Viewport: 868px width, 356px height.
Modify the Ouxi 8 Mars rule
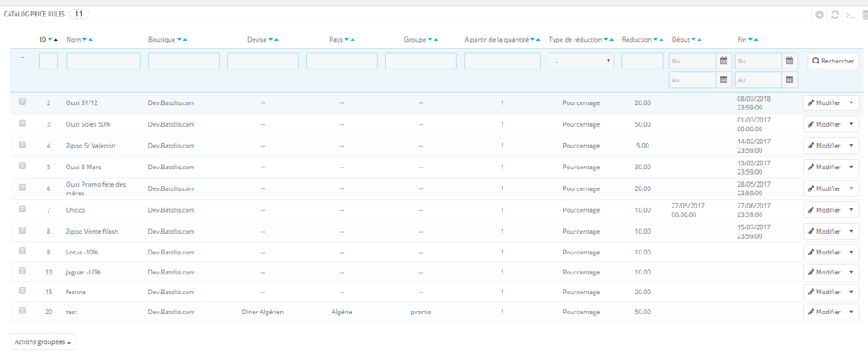point(825,168)
